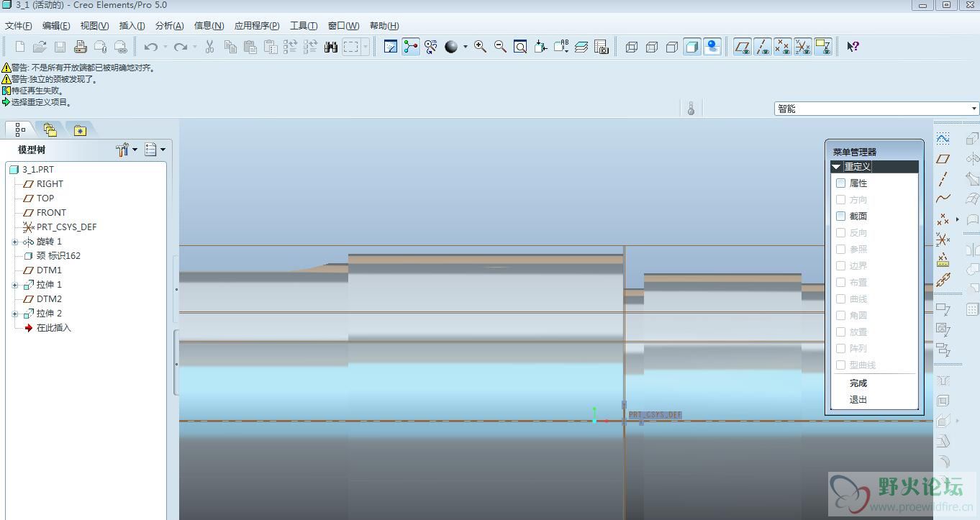Click the chain link reference icon

coord(943,279)
